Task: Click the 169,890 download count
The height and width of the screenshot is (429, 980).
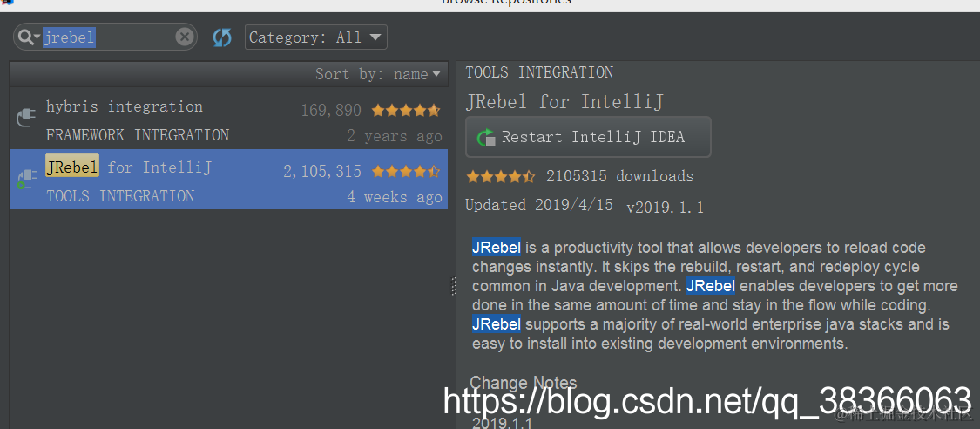Action: pos(331,111)
